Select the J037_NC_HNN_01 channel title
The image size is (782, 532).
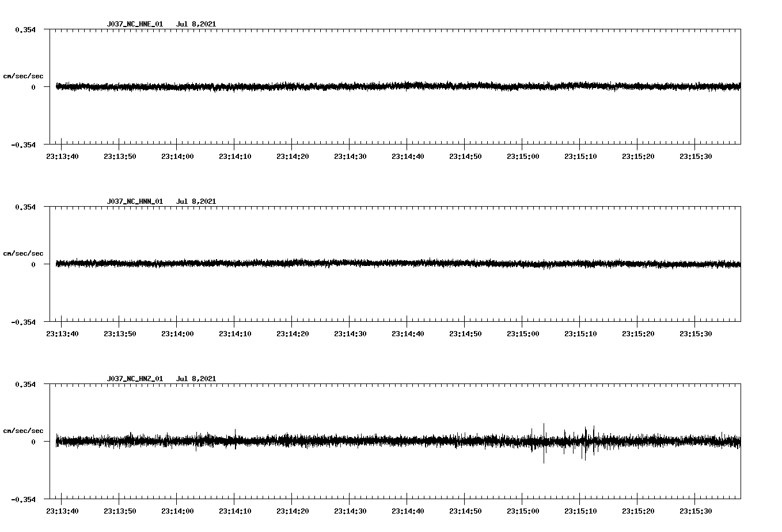(x=135, y=201)
